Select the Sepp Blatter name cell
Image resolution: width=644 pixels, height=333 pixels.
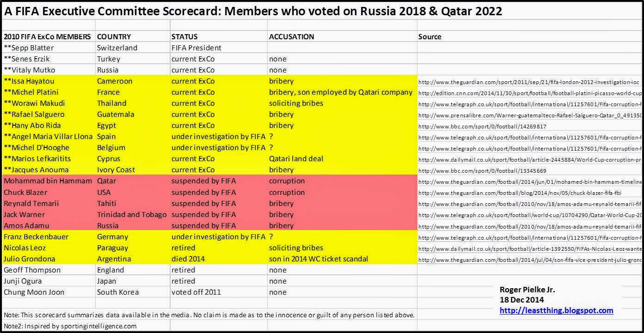coord(49,48)
